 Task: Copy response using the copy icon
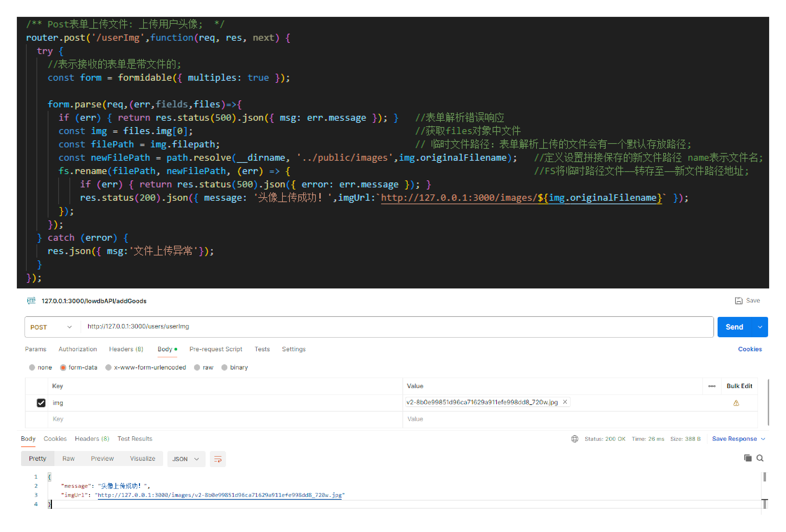pos(748,458)
